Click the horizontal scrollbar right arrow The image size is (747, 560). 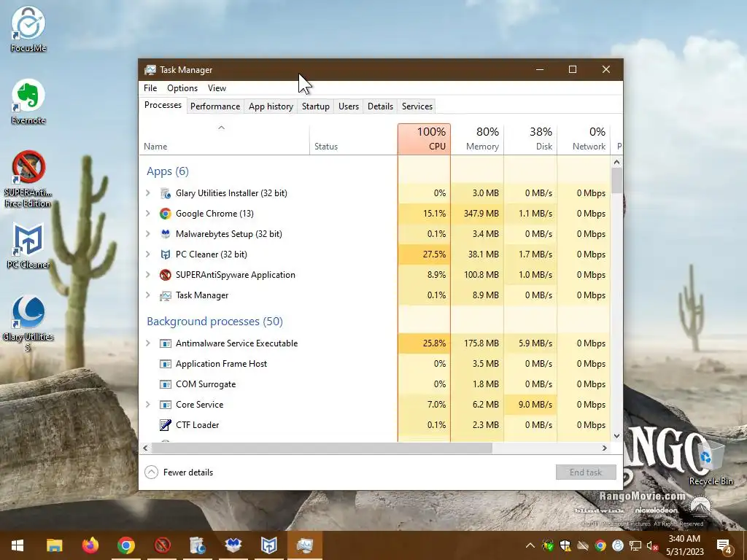605,448
